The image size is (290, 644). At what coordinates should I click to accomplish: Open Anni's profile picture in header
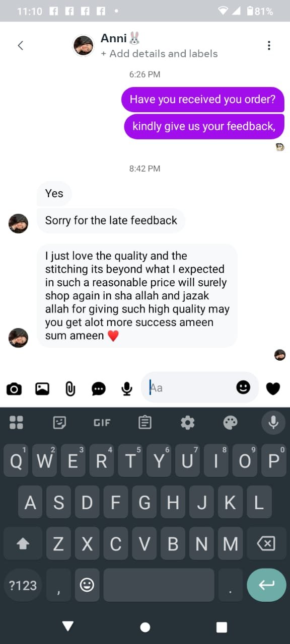coord(83,46)
